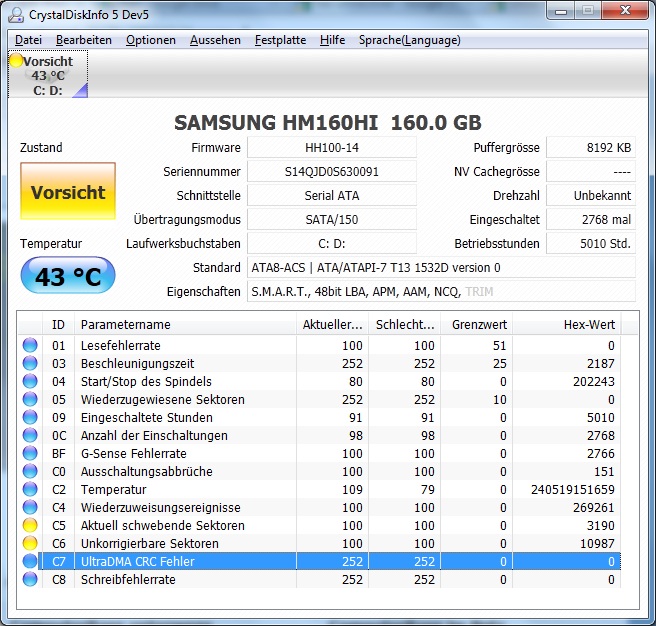Click yellow warning icon for Unkorrigierbare Sektoren
Viewport: 656px width, 626px height.
[x=30, y=543]
